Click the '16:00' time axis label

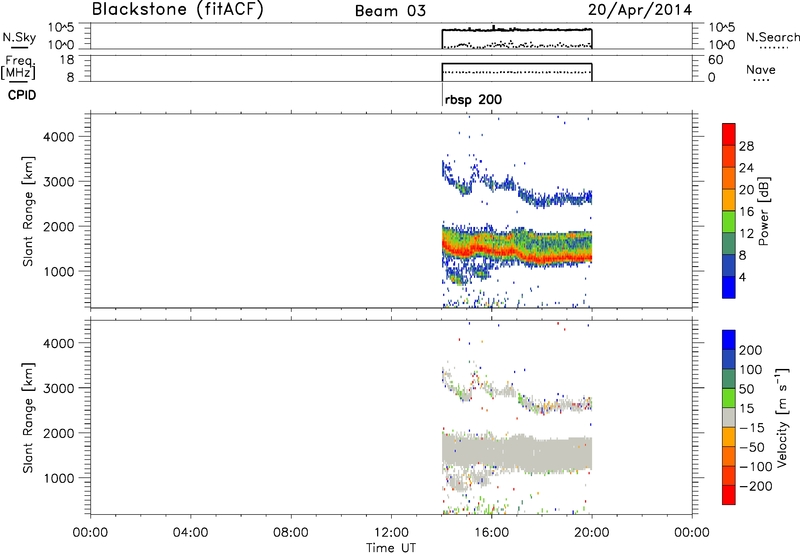point(491,533)
